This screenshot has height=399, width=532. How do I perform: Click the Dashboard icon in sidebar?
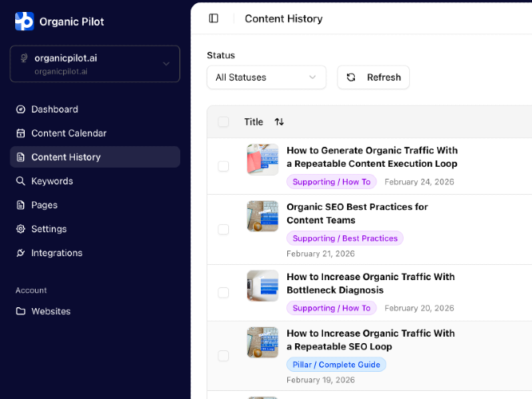pyautogui.click(x=21, y=109)
